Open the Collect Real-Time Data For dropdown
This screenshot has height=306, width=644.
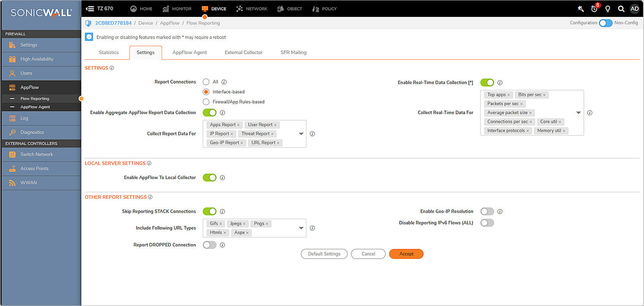pyautogui.click(x=578, y=112)
